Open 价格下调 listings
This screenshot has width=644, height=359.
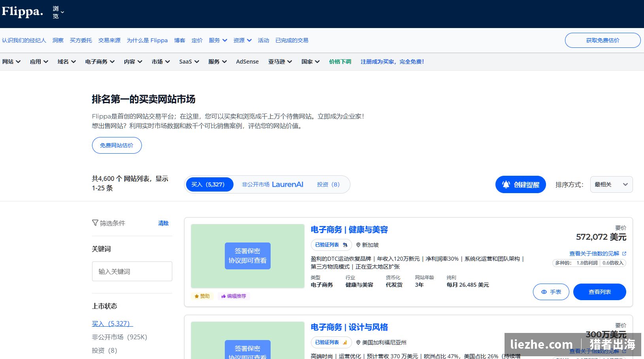pyautogui.click(x=340, y=62)
